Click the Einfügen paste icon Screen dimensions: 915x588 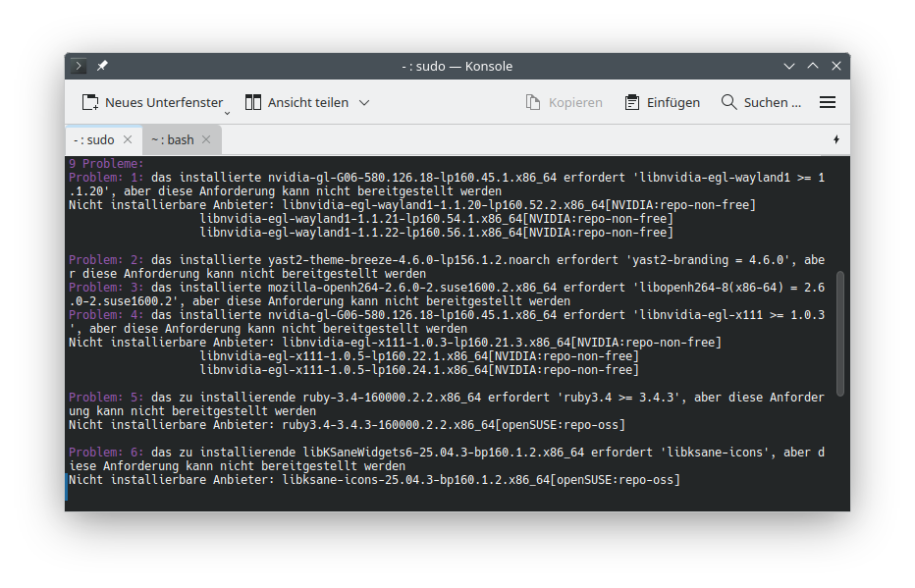[632, 102]
